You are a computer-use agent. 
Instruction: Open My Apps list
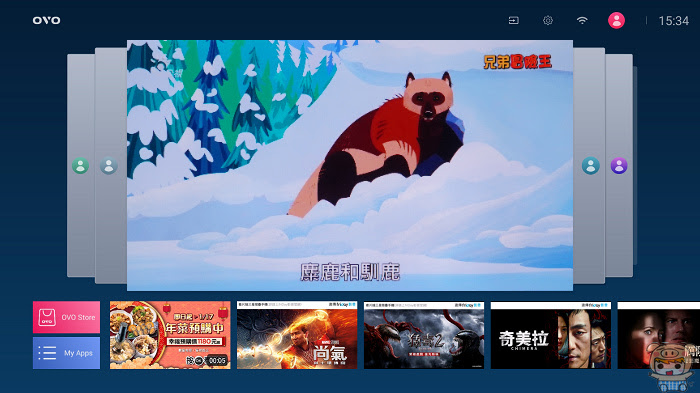tap(66, 353)
